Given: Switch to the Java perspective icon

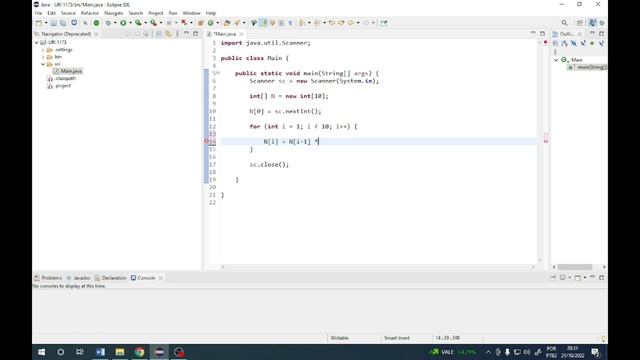Looking at the screenshot, I should coord(593,23).
